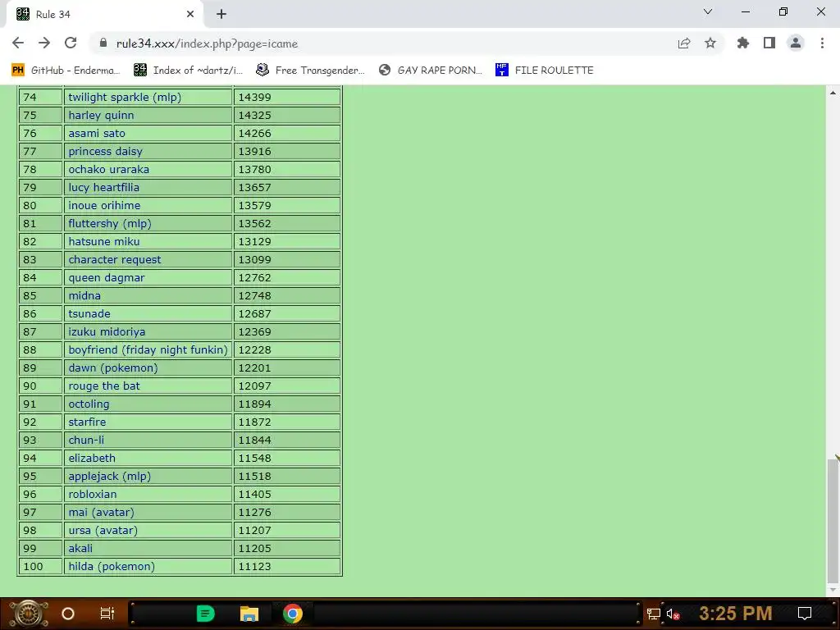Open the Windows Start button
840x630 pixels.
click(28, 614)
